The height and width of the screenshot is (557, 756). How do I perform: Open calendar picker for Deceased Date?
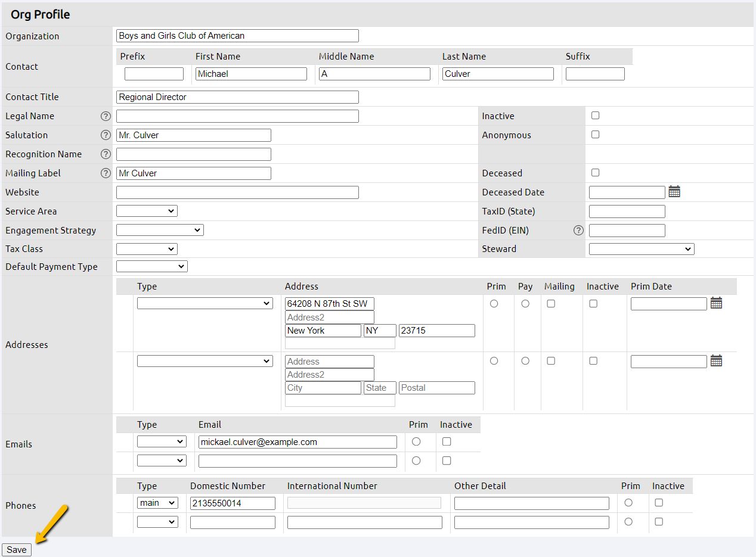674,192
